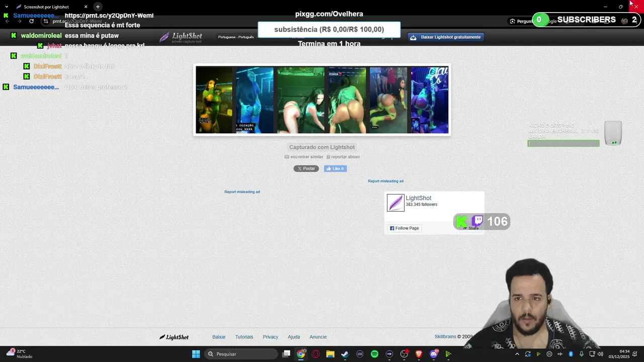Screen dimensions: 644x362
Task: Click Baixar Lightshot gratuitamente button
Action: click(446, 37)
